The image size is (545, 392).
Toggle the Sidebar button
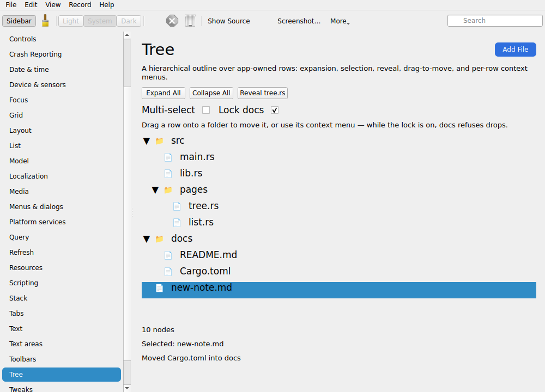click(x=19, y=21)
